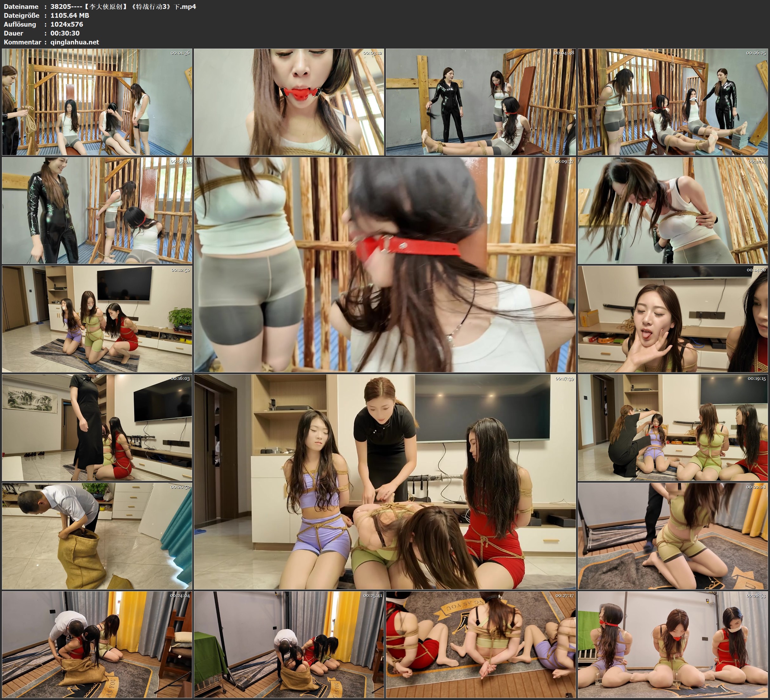
Task: Click the 00:19:15 preview thumbnail
Action: point(673,427)
